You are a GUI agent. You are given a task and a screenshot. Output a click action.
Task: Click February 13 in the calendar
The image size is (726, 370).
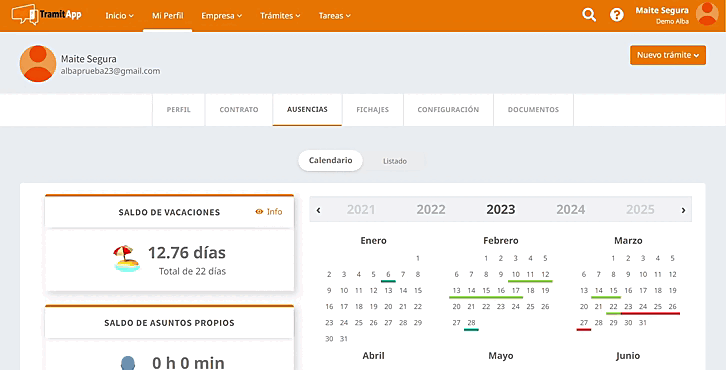(x=457, y=291)
